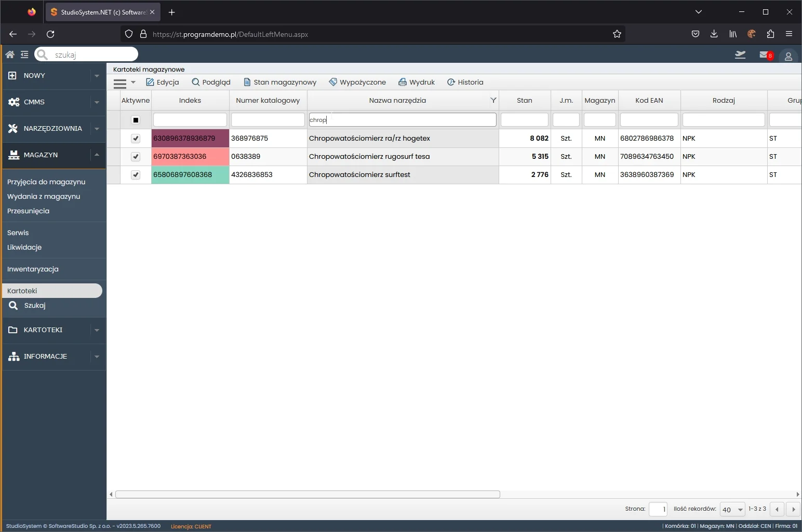Click the home icon in top bar

point(10,54)
